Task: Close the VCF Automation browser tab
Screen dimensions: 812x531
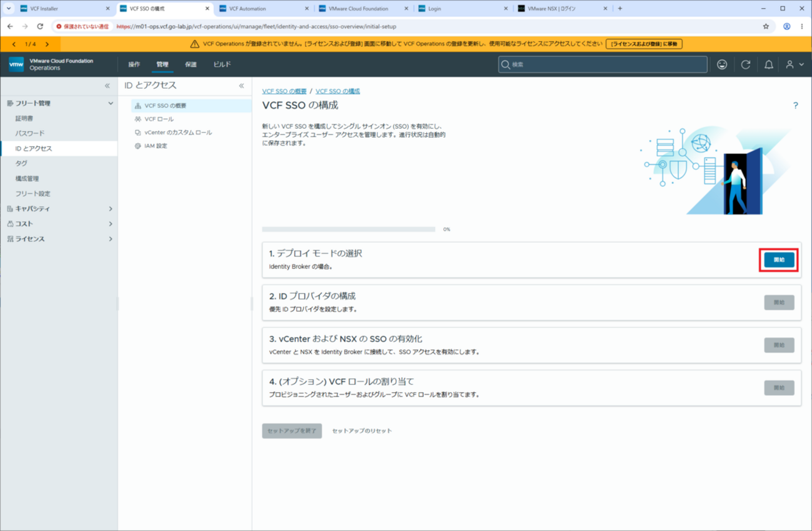Action: click(306, 9)
